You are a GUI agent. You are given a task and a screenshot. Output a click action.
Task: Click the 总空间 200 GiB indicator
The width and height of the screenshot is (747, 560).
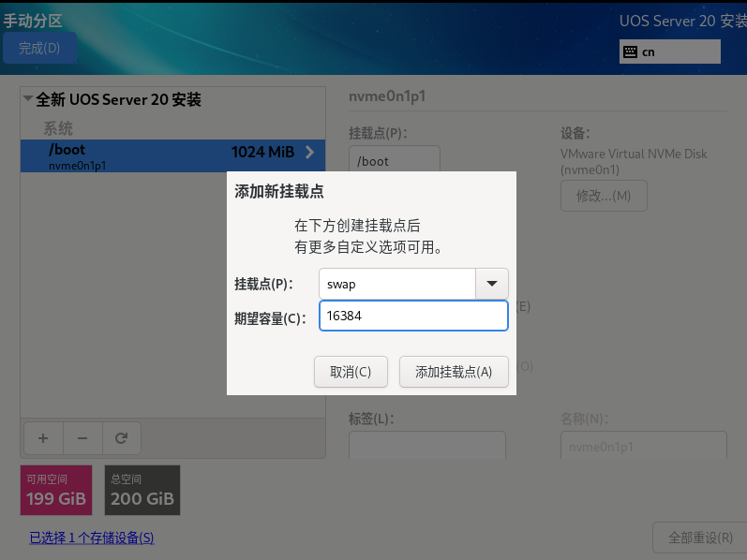142,490
